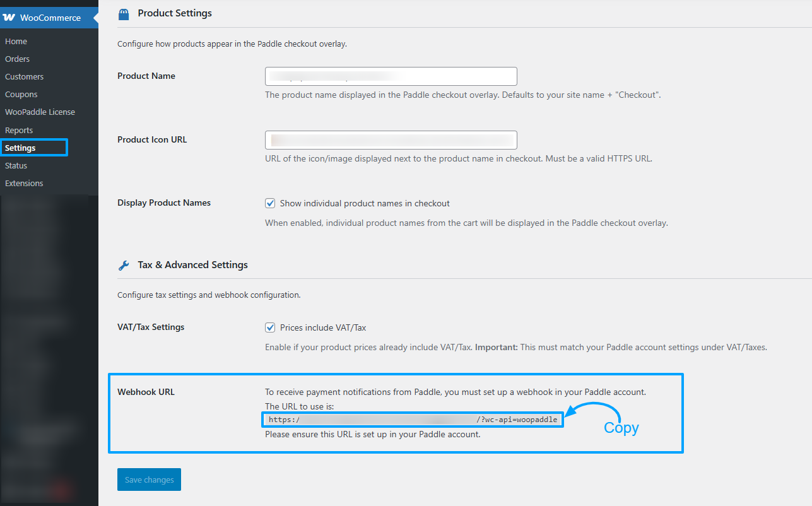Open the Status page
The width and height of the screenshot is (812, 506).
point(16,165)
